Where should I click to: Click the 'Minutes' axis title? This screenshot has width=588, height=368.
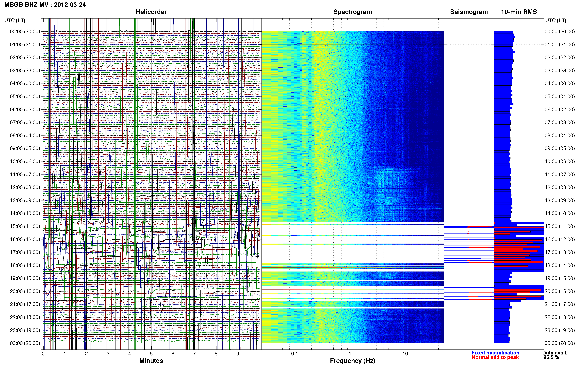(151, 361)
